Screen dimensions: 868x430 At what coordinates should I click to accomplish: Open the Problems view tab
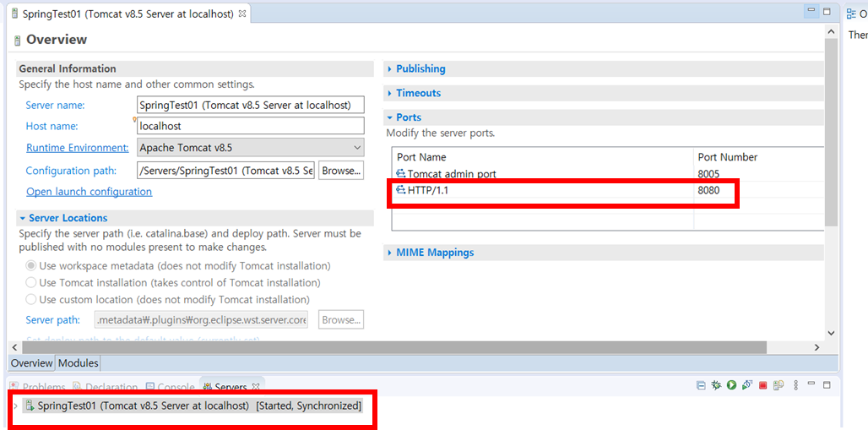(38, 387)
